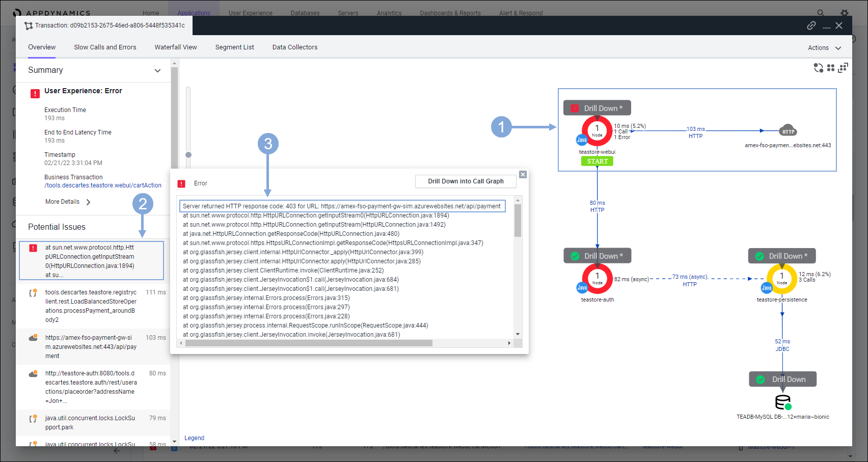Image resolution: width=868 pixels, height=462 pixels.
Task: Close the Error details popup
Action: click(523, 175)
